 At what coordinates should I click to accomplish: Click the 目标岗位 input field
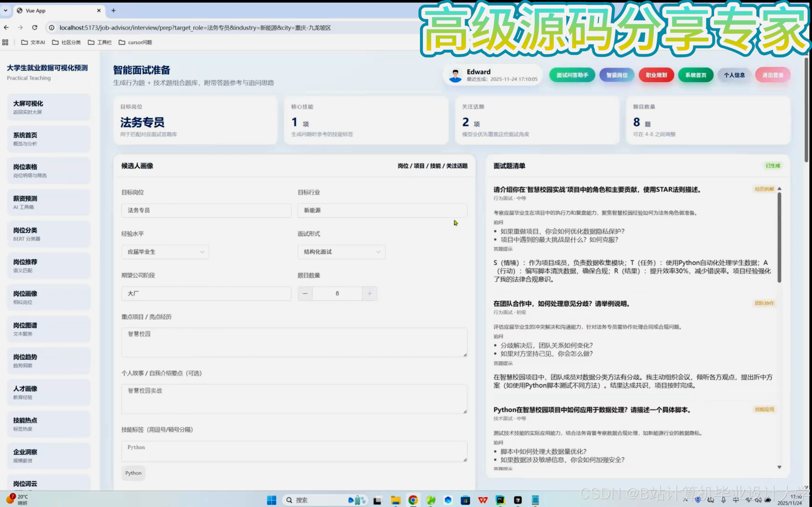(x=206, y=210)
